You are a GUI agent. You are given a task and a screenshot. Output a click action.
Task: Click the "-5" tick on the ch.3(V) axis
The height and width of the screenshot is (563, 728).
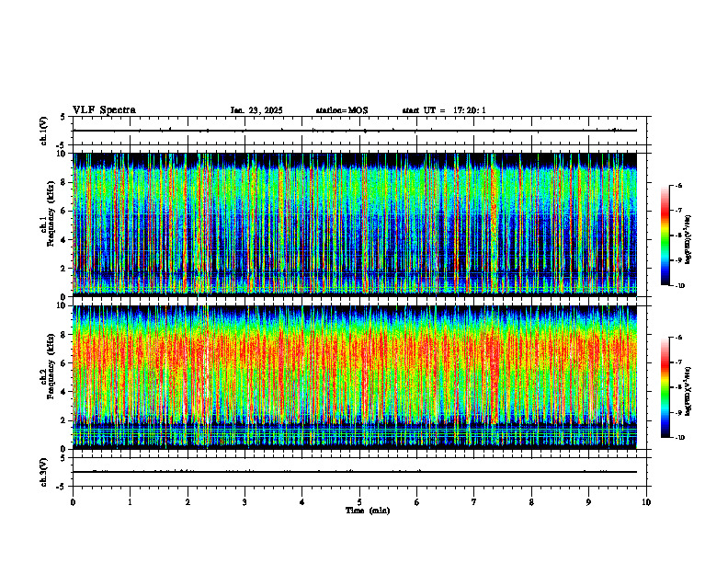(62, 487)
